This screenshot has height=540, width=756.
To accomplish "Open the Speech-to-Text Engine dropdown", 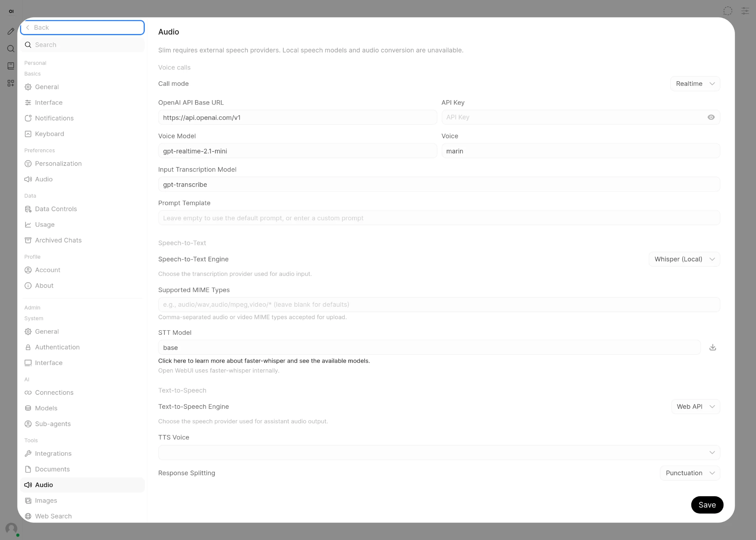I will tap(684, 259).
